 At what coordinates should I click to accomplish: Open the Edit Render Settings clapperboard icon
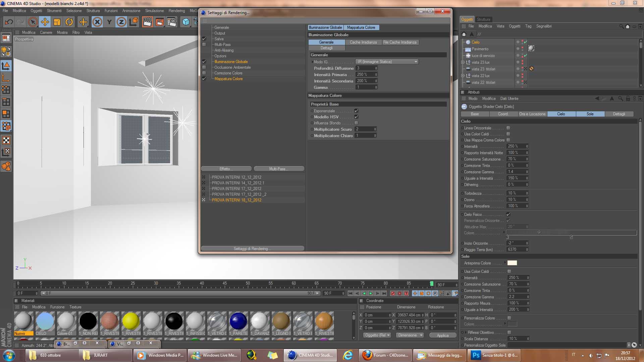coord(172,22)
